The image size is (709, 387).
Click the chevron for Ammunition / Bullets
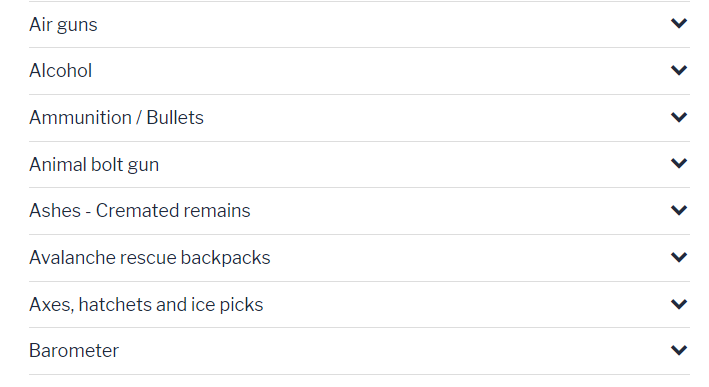(679, 117)
